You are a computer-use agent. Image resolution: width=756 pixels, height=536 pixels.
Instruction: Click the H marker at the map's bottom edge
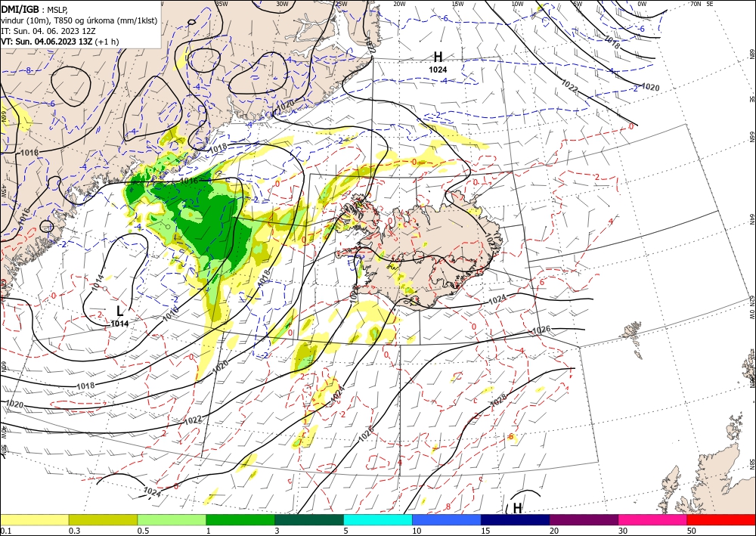(517, 509)
